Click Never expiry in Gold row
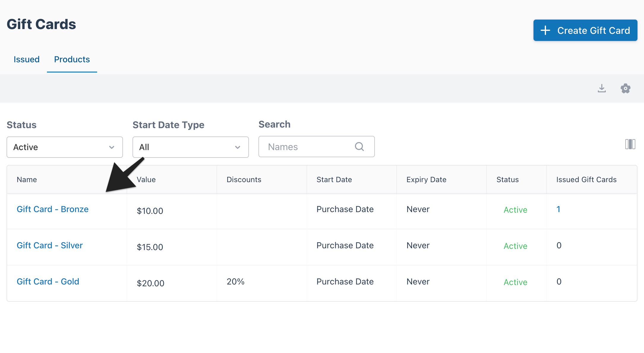The width and height of the screenshot is (644, 353). tap(418, 282)
